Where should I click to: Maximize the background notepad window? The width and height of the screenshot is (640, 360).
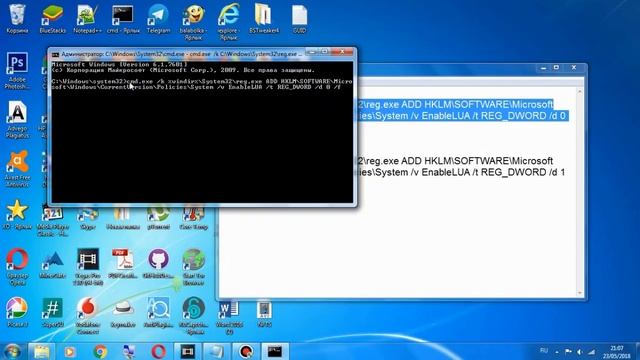(556, 68)
